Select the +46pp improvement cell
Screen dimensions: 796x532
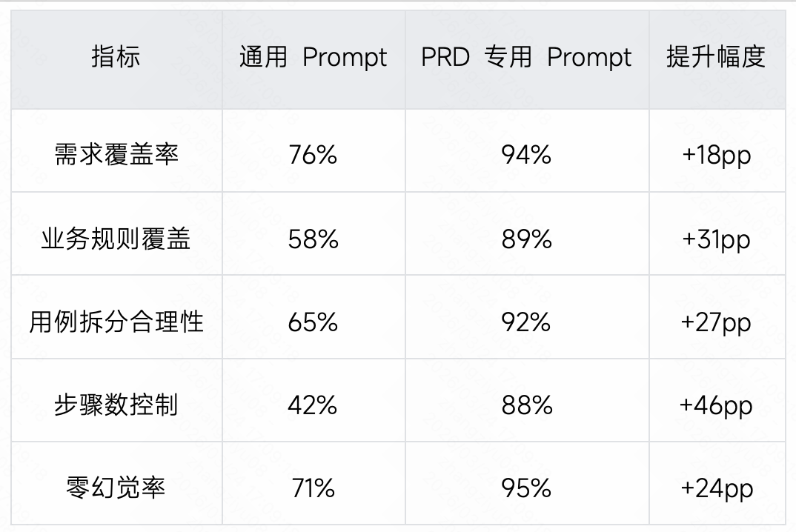716,405
